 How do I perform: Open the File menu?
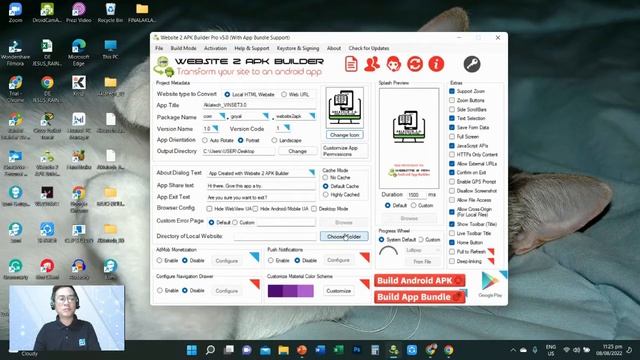pos(159,48)
